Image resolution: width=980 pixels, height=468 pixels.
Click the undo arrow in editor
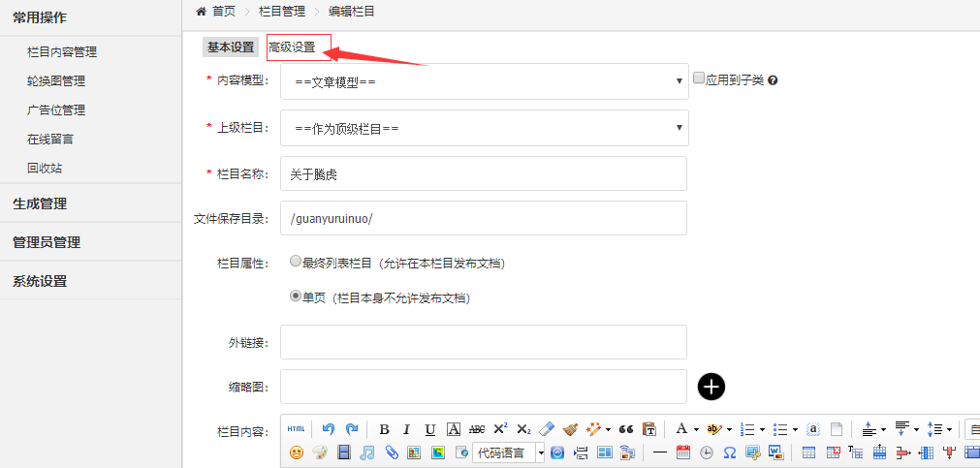point(329,429)
